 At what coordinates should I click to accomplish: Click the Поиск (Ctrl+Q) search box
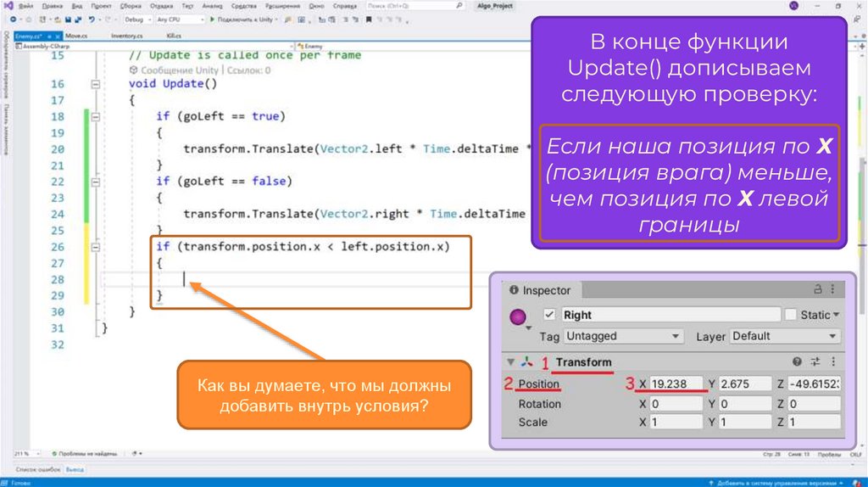(x=414, y=6)
